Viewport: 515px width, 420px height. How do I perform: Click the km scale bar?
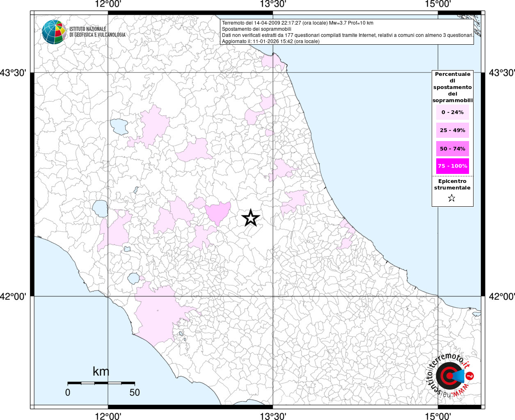point(101,383)
